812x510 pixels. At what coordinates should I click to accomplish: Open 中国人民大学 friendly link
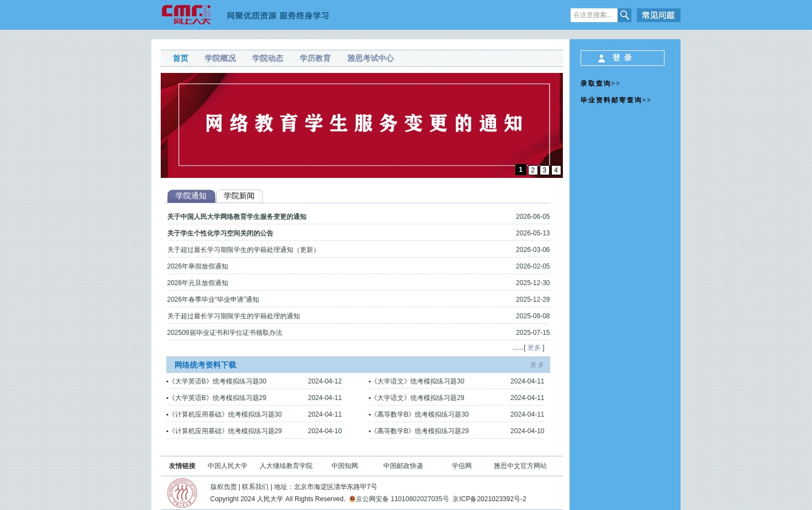228,466
